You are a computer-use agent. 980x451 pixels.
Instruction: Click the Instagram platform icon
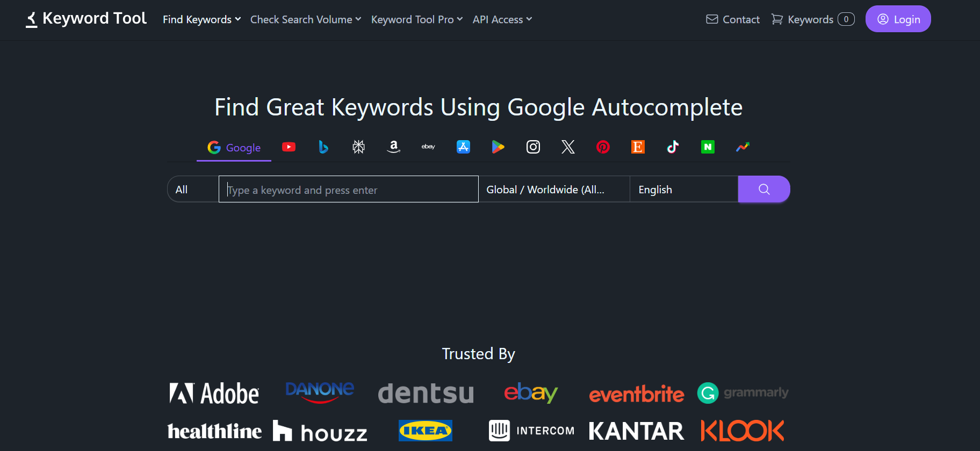pos(533,147)
